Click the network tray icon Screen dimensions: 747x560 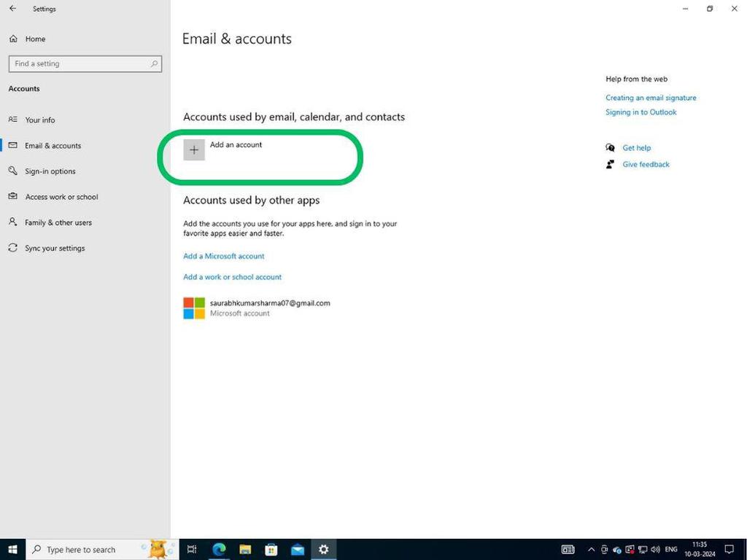(643, 550)
